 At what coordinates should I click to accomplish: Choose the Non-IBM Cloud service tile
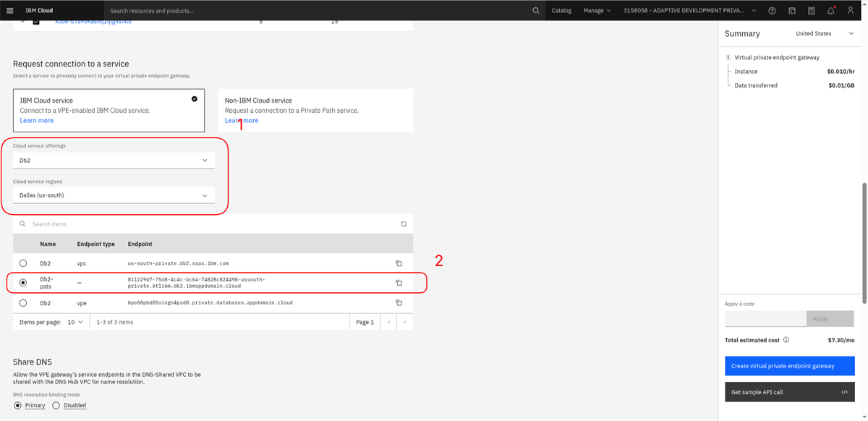coord(315,111)
